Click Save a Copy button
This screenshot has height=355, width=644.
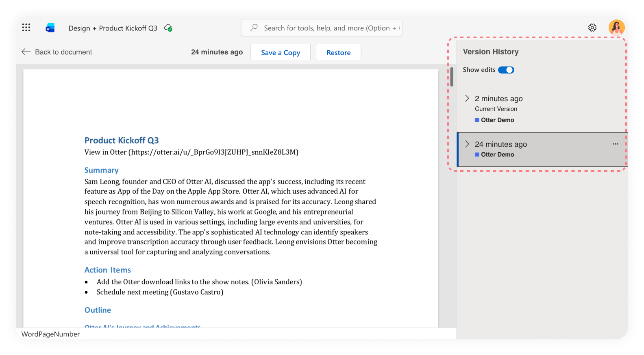pyautogui.click(x=281, y=52)
